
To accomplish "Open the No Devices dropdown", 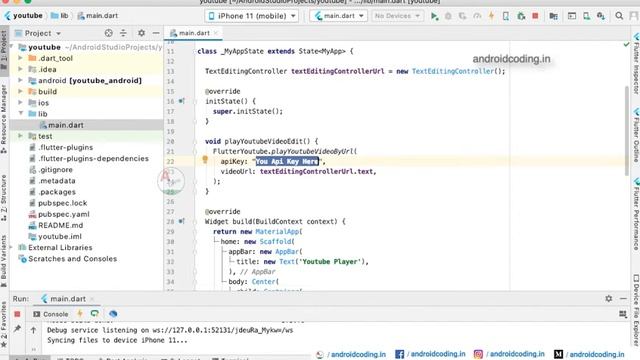I will click(x=397, y=16).
